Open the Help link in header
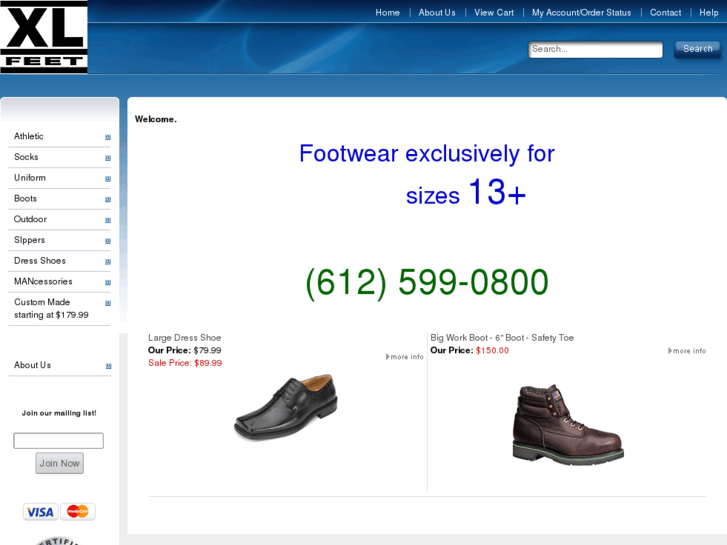The width and height of the screenshot is (727, 545). [x=708, y=13]
